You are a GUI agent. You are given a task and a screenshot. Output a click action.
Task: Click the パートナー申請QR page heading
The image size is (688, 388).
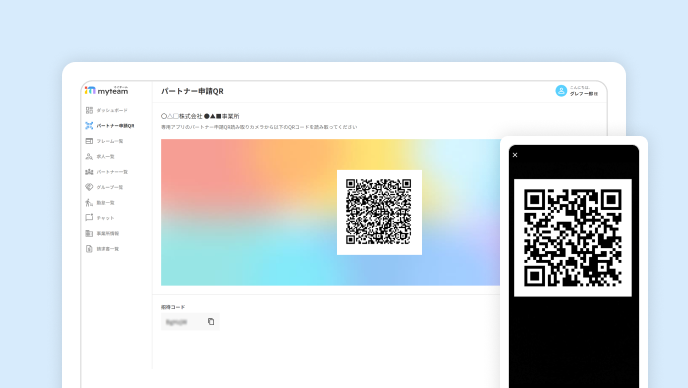[192, 91]
